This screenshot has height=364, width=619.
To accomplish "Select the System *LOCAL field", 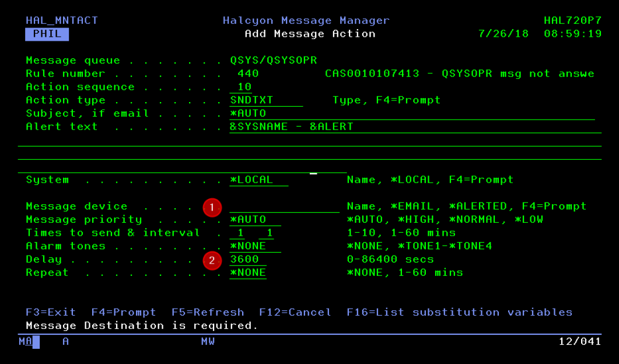I will [x=258, y=180].
